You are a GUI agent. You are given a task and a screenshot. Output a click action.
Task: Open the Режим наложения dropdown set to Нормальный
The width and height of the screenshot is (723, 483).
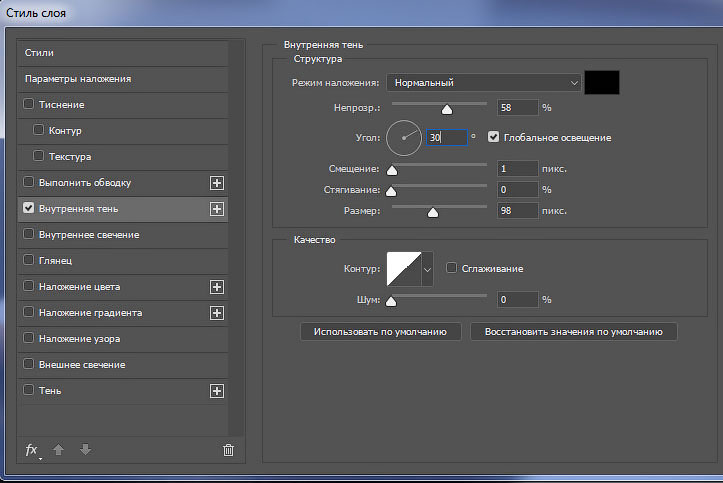pos(484,83)
